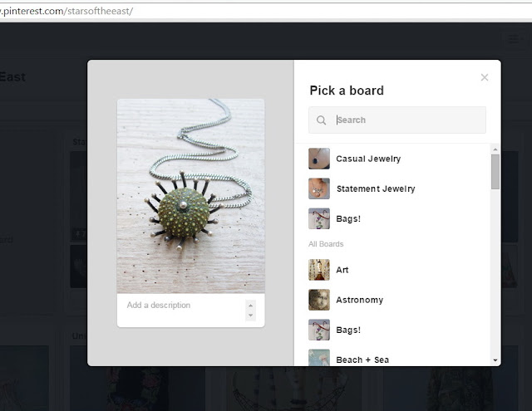
Task: Click the Astronomy board thumbnail icon
Action: 319,300
